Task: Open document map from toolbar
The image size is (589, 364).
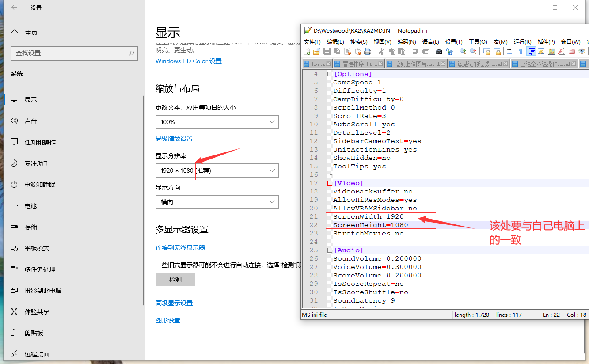Action: click(551, 51)
